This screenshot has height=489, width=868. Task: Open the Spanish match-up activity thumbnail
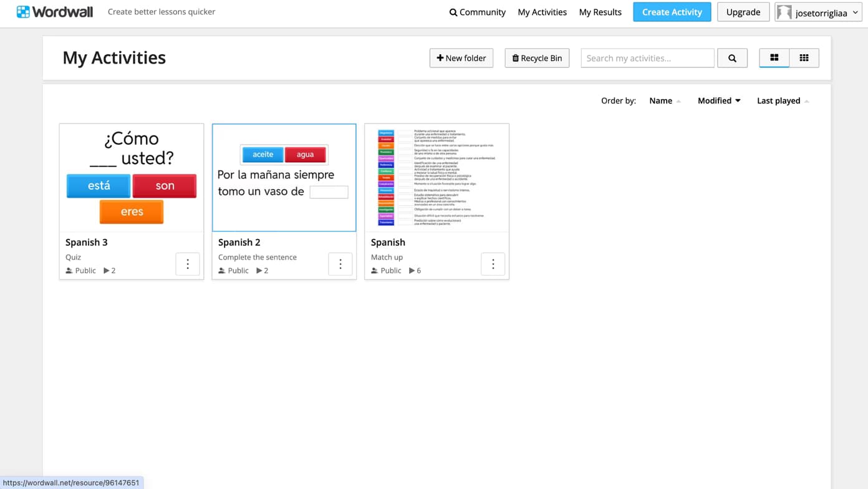(436, 177)
